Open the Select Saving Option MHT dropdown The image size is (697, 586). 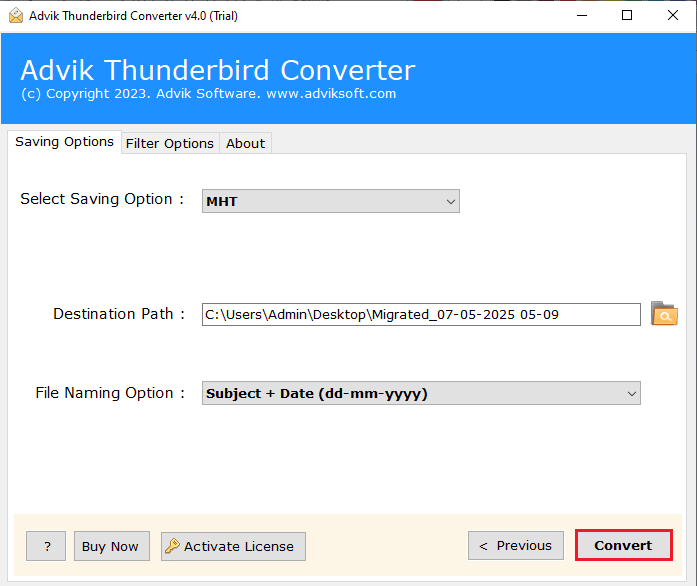point(331,201)
